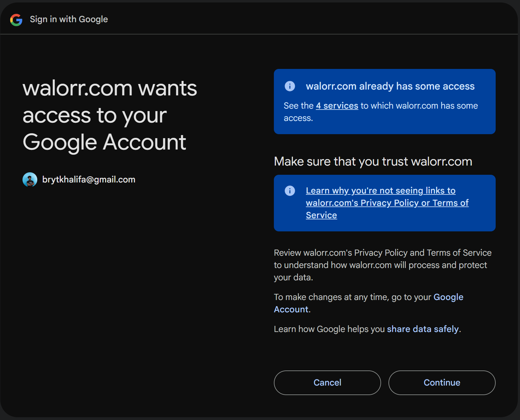Cancel the sign-in request
This screenshot has height=420, width=520.
327,382
